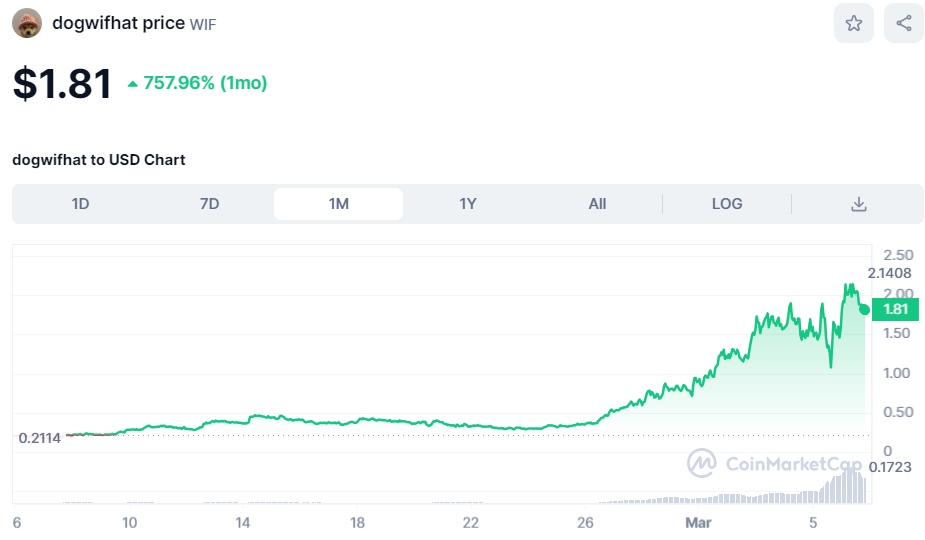
Task: Click the Mar date label on axis
Action: (x=696, y=523)
